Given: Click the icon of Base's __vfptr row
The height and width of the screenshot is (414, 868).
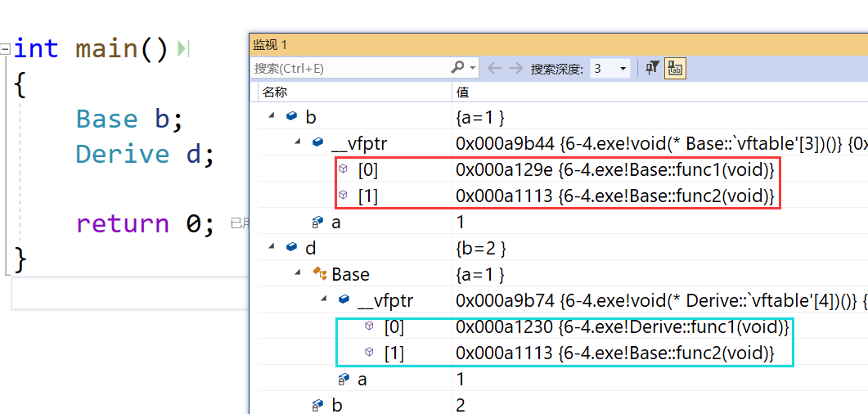Looking at the screenshot, I should (x=344, y=299).
